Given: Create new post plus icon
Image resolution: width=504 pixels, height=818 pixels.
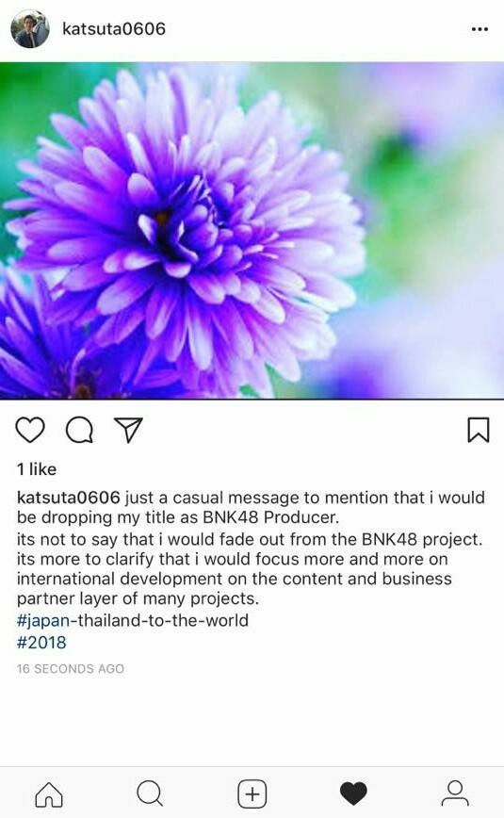Looking at the screenshot, I should [252, 793].
